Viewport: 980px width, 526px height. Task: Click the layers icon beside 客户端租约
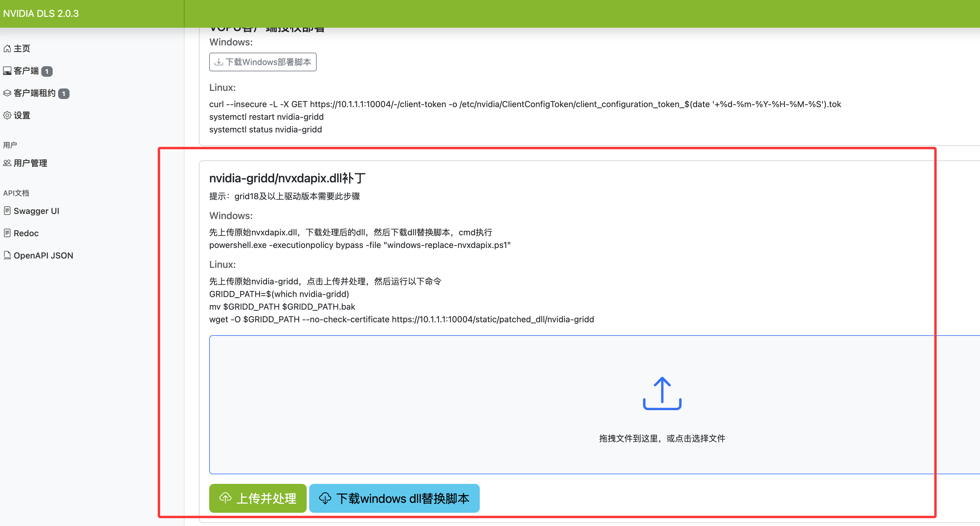tap(7, 93)
